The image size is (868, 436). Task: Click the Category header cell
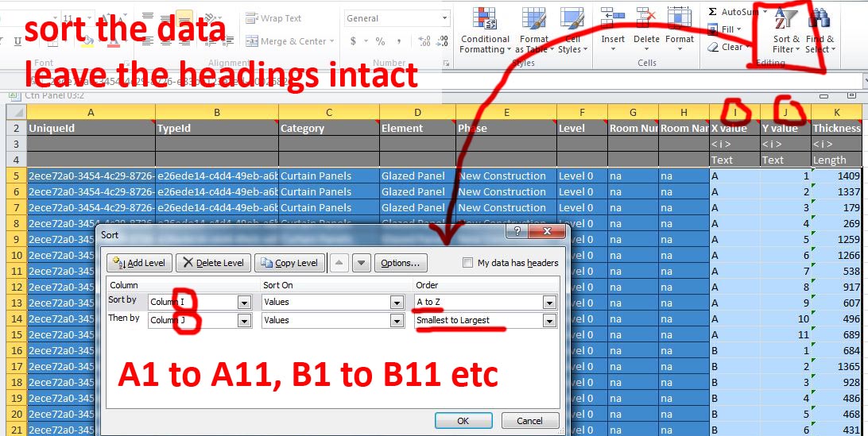(329, 129)
